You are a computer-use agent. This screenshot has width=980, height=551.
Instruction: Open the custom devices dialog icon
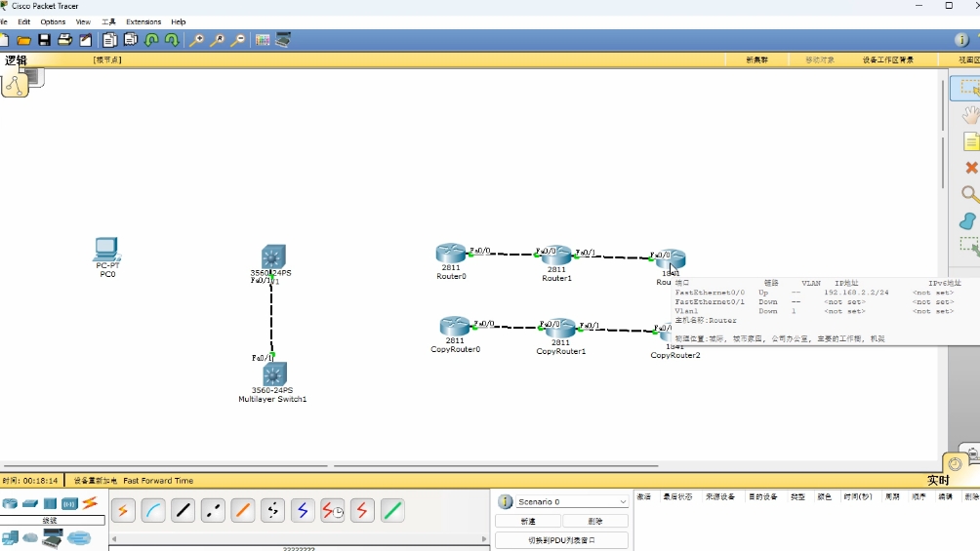coord(283,41)
